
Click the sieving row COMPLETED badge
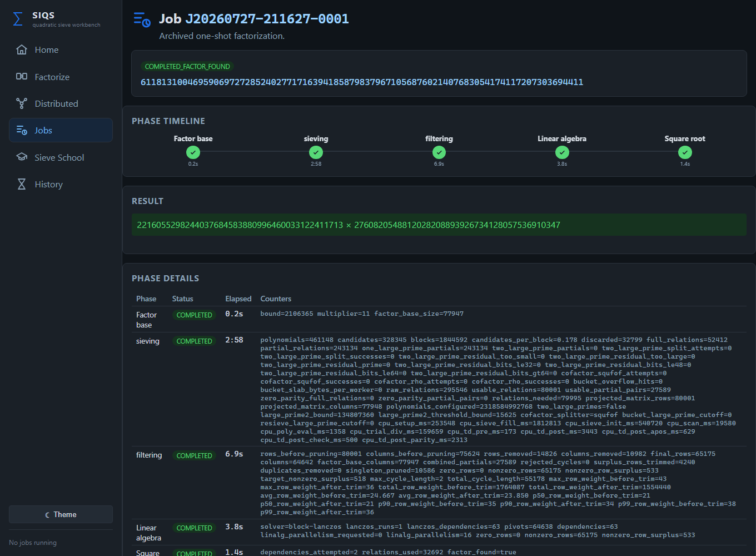click(x=194, y=341)
